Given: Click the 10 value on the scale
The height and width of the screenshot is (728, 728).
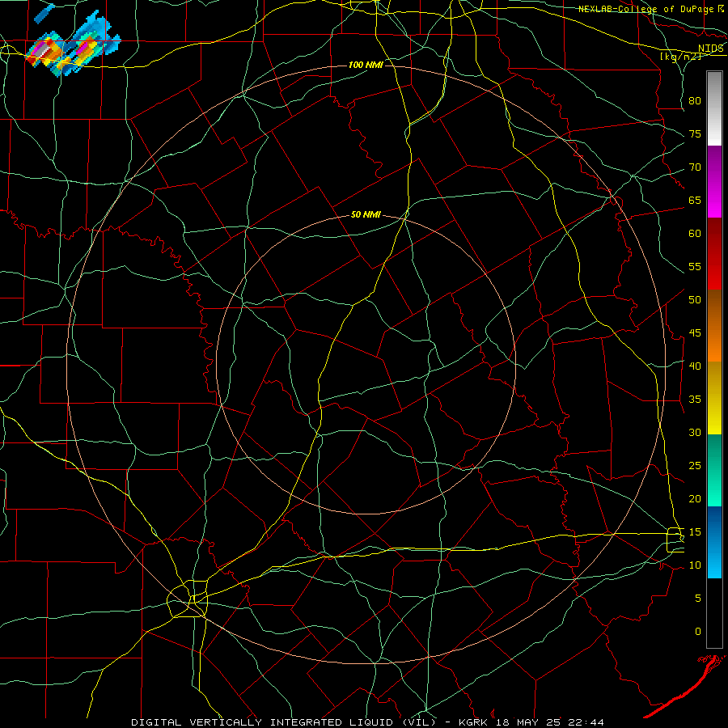Looking at the screenshot, I should (695, 565).
